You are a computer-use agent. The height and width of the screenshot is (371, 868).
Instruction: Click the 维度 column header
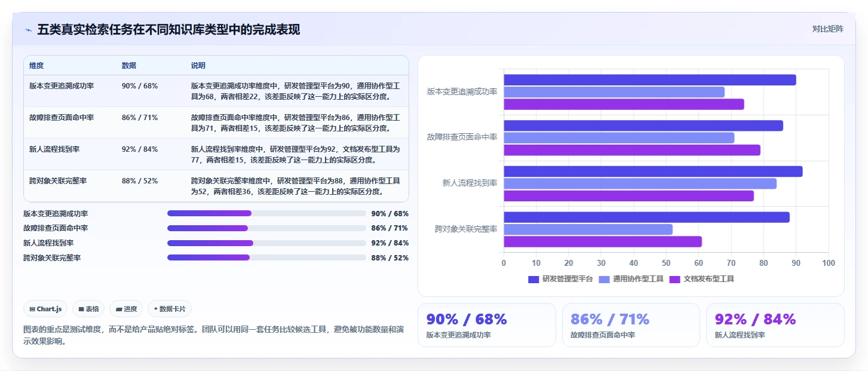pos(36,65)
